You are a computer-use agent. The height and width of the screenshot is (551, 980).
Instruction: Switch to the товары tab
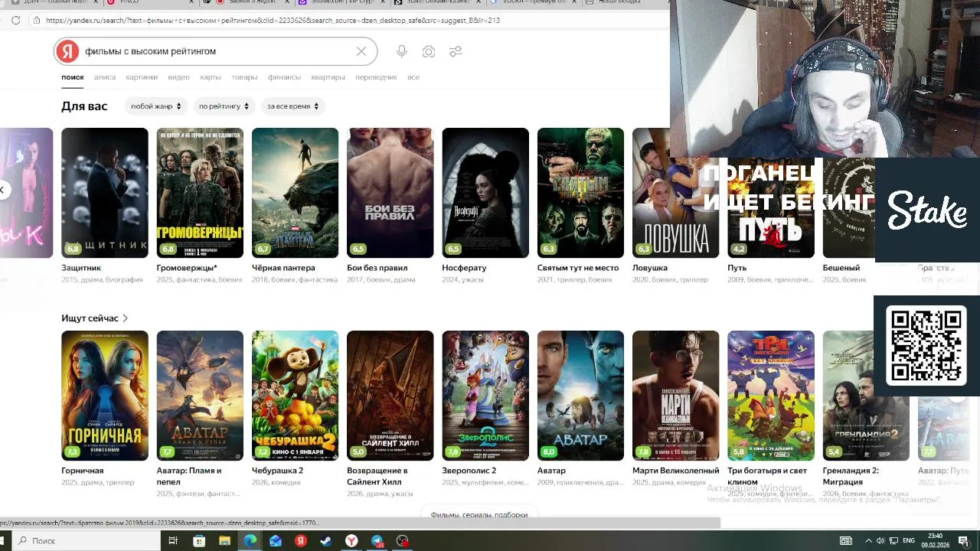click(x=244, y=77)
